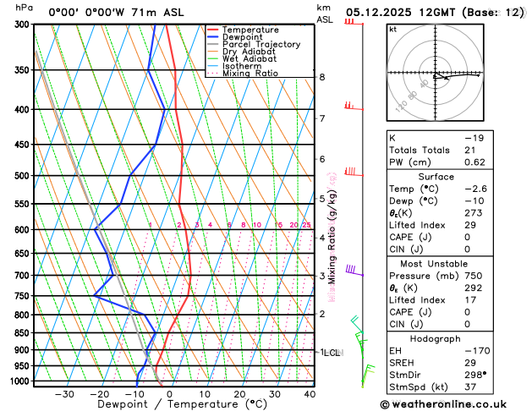Click the SREH value 29
This screenshot has width=532, height=411.
[x=470, y=363]
